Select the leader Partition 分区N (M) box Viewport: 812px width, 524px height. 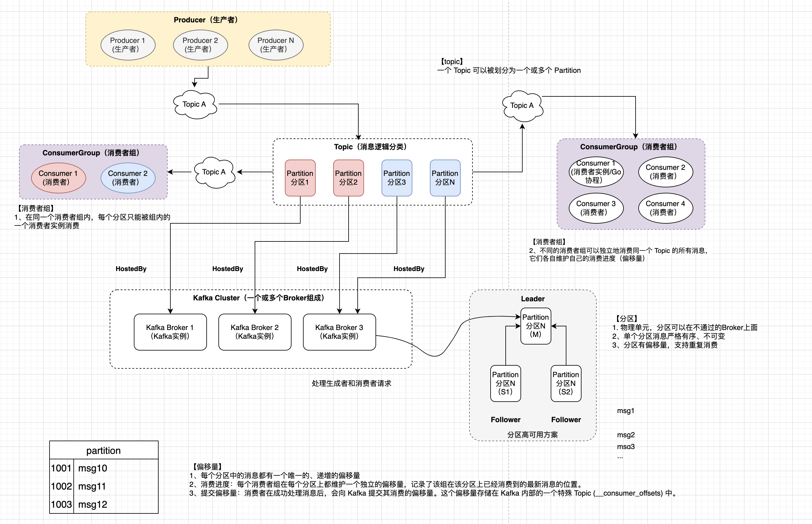pyautogui.click(x=536, y=326)
